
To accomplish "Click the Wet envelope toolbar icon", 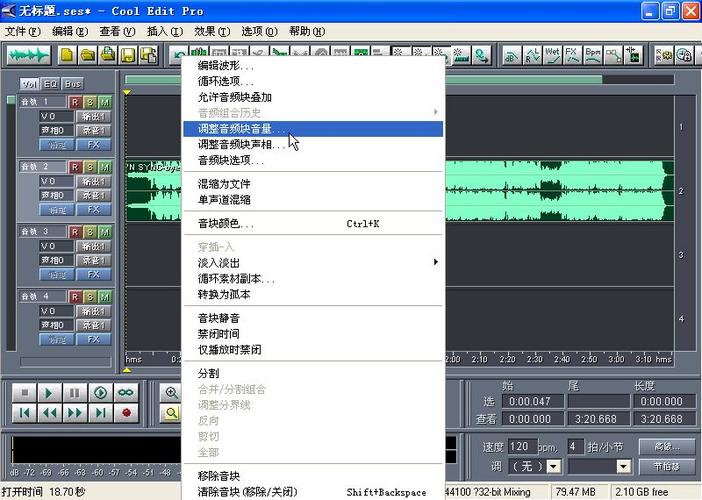I will click(552, 56).
